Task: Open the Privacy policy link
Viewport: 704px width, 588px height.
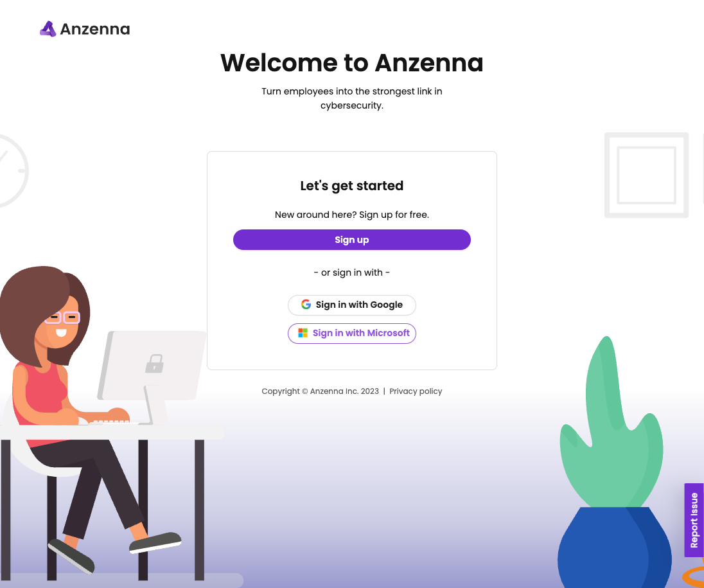Action: click(416, 391)
